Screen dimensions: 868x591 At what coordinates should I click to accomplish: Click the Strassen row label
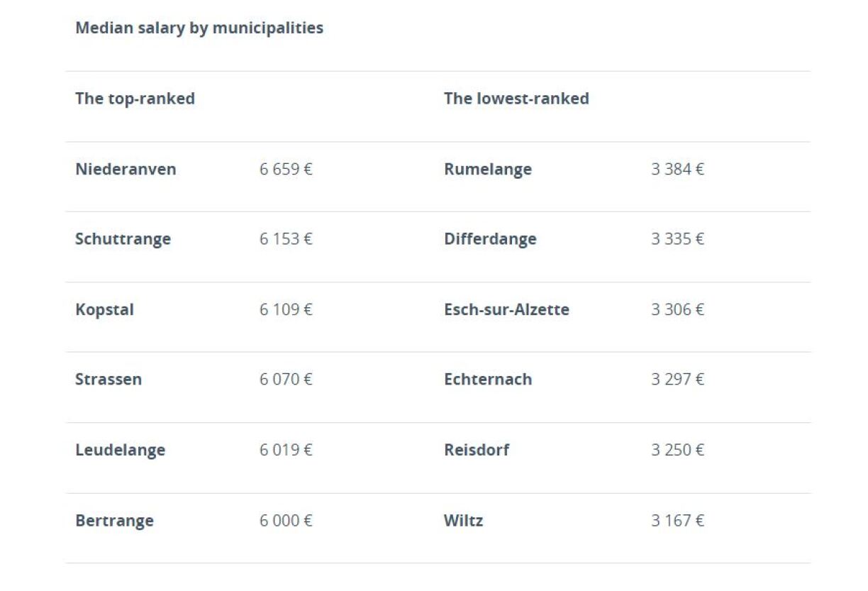point(108,380)
